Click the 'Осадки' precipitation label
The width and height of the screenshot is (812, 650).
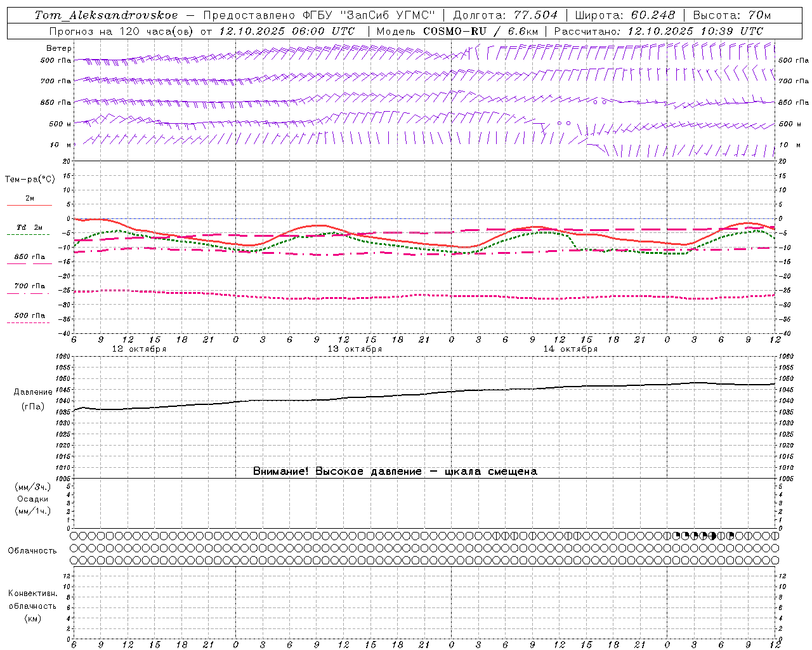coord(33,499)
